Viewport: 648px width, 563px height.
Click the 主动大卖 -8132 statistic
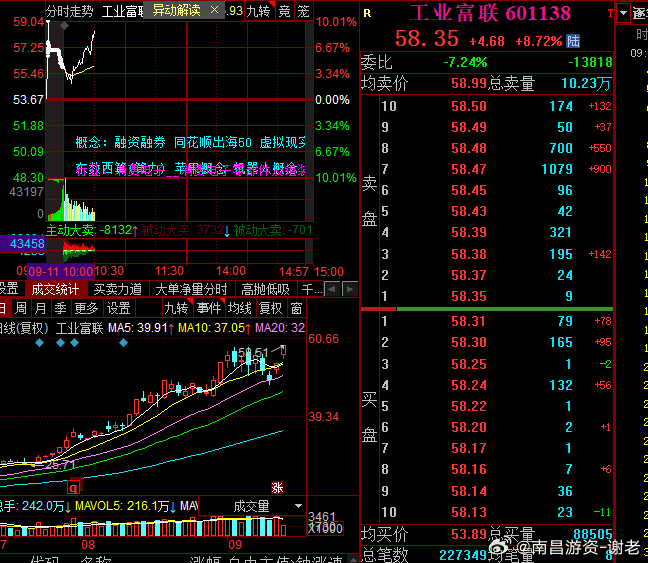(92, 230)
